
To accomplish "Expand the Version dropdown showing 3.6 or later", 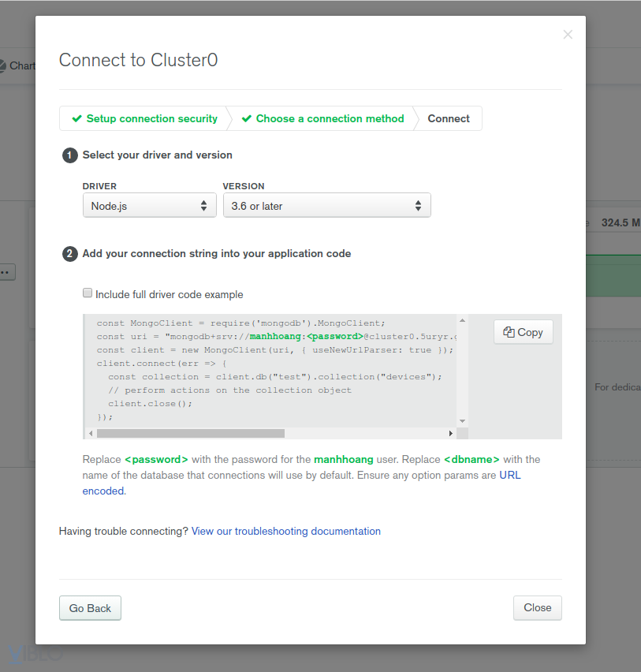I will coord(326,206).
